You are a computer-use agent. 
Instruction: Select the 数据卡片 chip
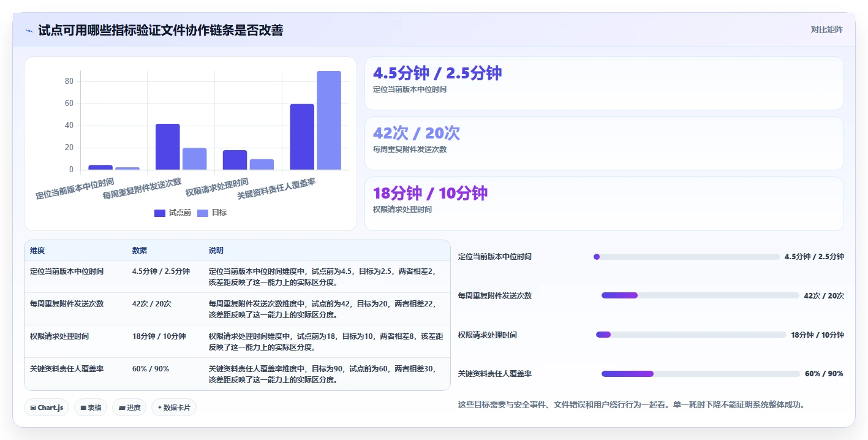pyautogui.click(x=174, y=408)
